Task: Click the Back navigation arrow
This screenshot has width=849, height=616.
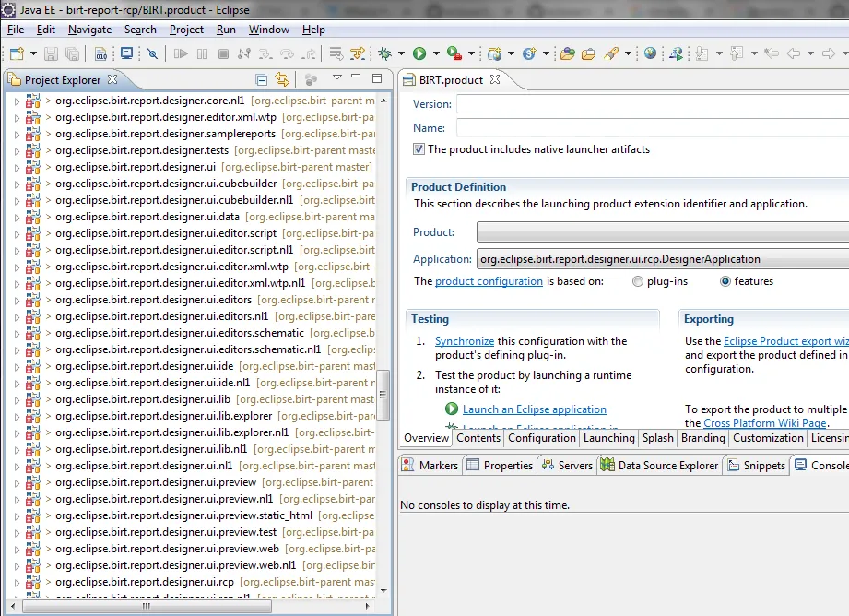Action: pos(794,53)
